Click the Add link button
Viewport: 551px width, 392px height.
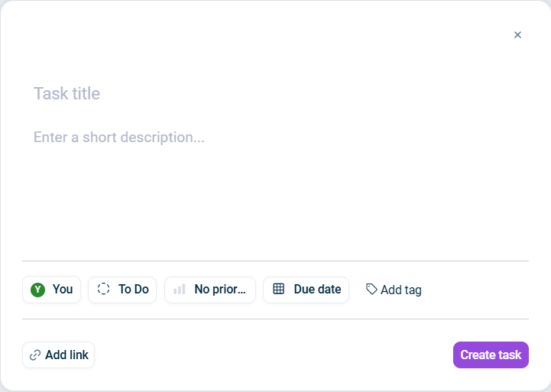58,355
